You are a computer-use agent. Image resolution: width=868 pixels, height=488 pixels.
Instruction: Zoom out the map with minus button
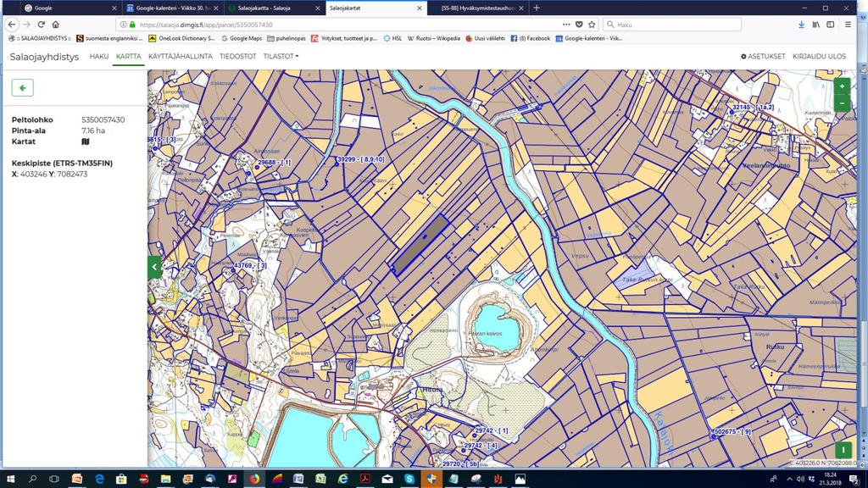[842, 103]
